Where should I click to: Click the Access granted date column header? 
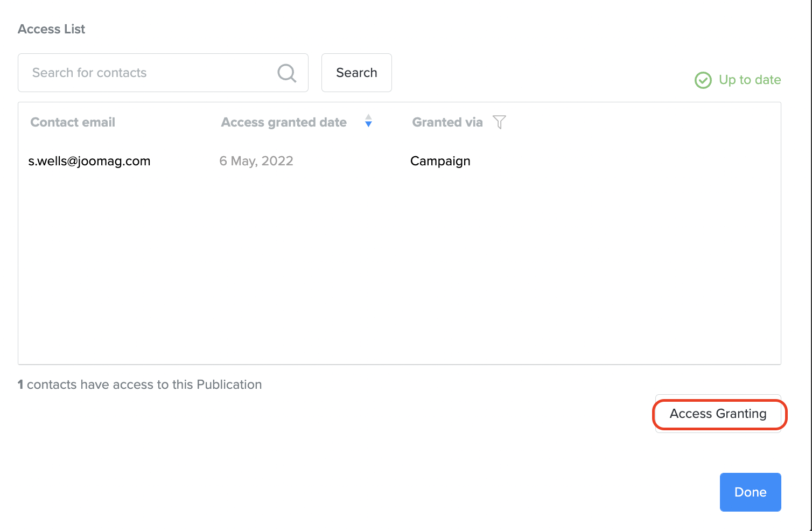click(x=284, y=122)
